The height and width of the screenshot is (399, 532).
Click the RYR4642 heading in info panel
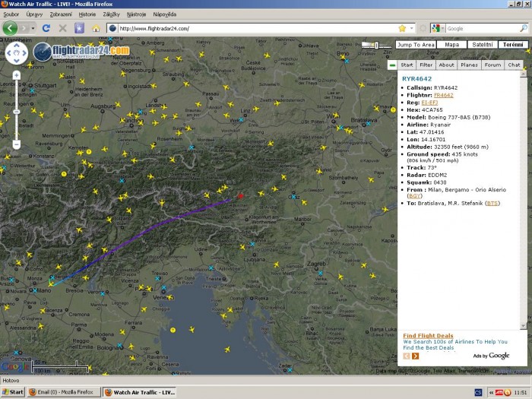pos(416,79)
